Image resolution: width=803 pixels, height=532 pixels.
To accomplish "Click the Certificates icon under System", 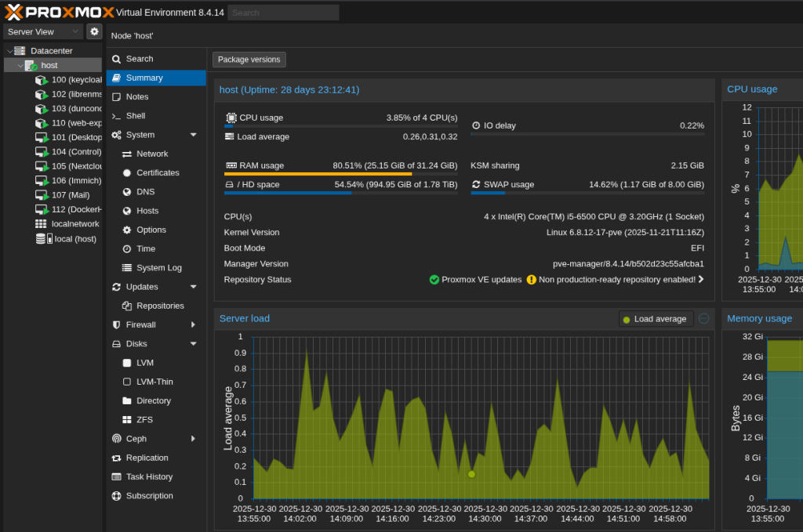I will [x=127, y=173].
